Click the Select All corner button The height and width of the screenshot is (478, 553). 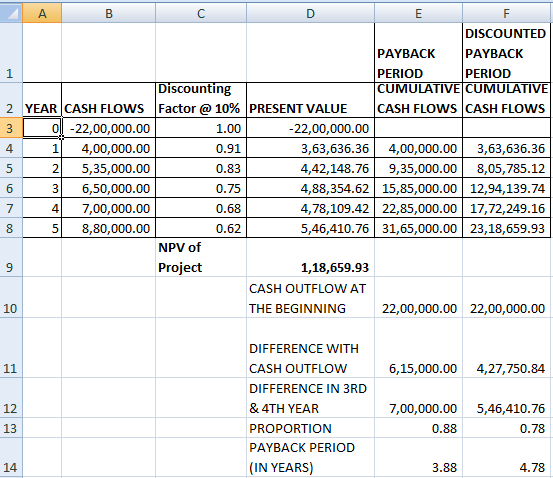point(11,13)
